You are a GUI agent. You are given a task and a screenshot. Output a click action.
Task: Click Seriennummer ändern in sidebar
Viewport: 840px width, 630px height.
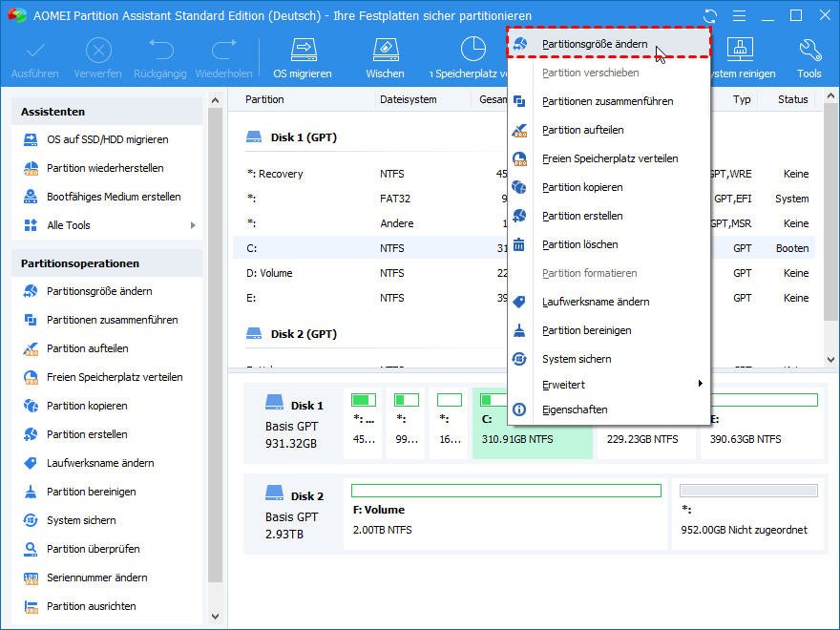(96, 578)
